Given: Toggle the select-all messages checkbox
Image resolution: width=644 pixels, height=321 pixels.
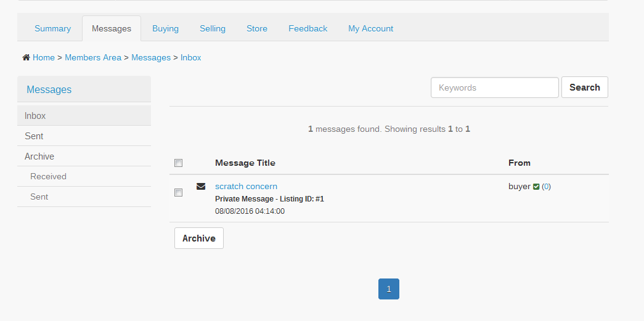Looking at the screenshot, I should click(179, 163).
